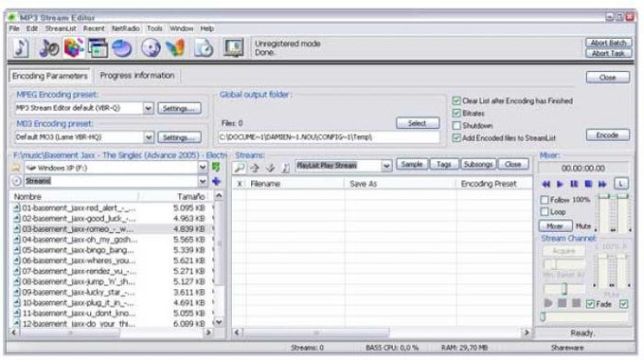Image resolution: width=644 pixels, height=360 pixels.
Task: Click the horizontal slider above the Fade checkbox
Action: tap(563, 289)
